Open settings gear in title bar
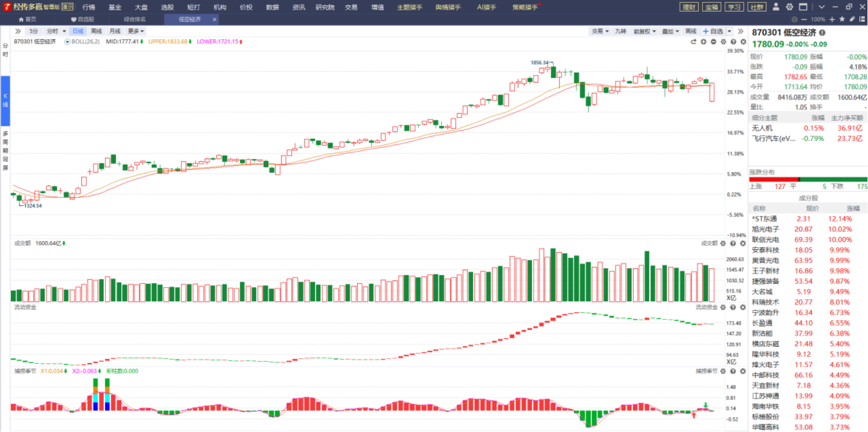 pyautogui.click(x=789, y=7)
